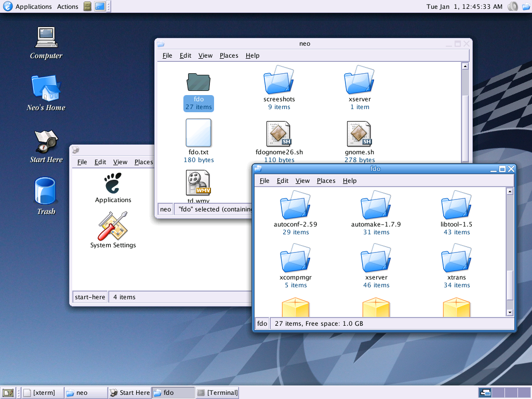The image size is (532, 399).
Task: Select the autoconf-2.59 folder
Action: [295, 205]
